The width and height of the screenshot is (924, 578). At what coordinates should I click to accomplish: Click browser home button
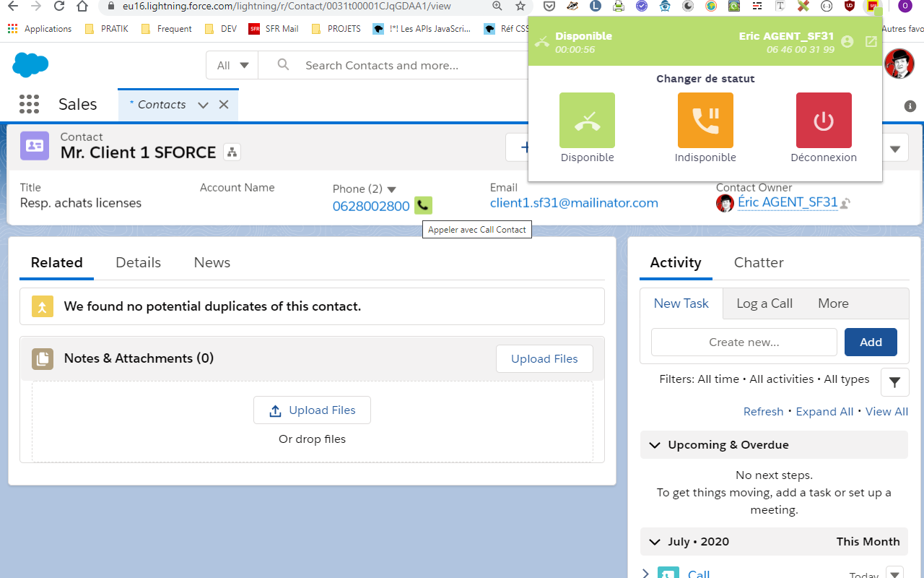pos(83,7)
